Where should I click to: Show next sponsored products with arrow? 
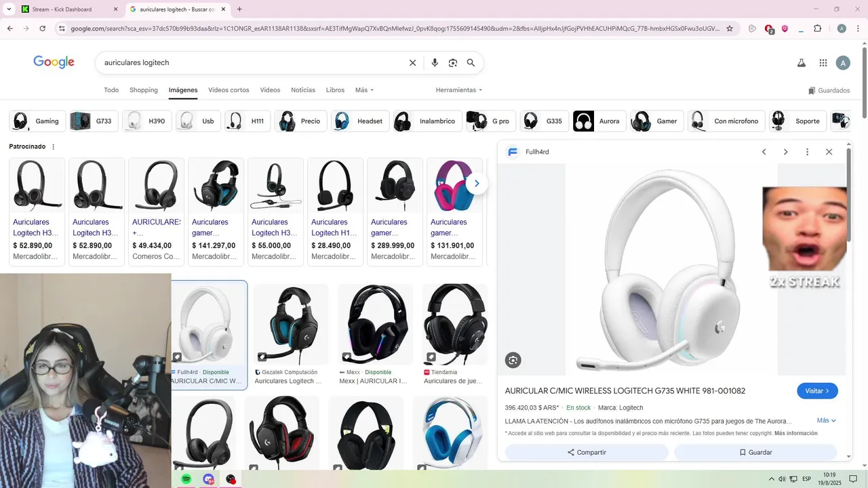coord(477,183)
